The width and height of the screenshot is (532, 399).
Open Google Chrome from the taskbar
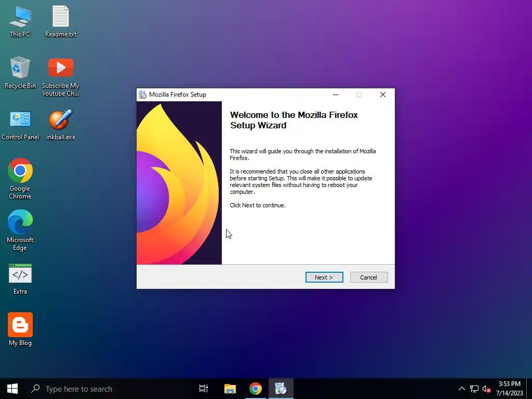(x=256, y=389)
